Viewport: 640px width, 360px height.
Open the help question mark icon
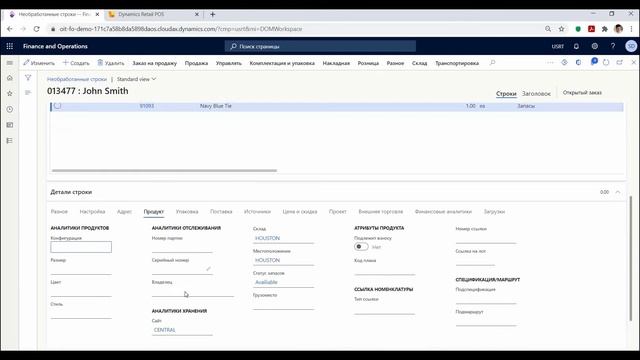point(613,46)
